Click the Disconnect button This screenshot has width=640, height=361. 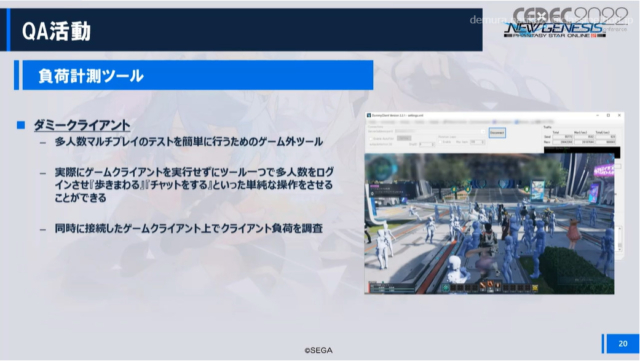pyautogui.click(x=497, y=133)
